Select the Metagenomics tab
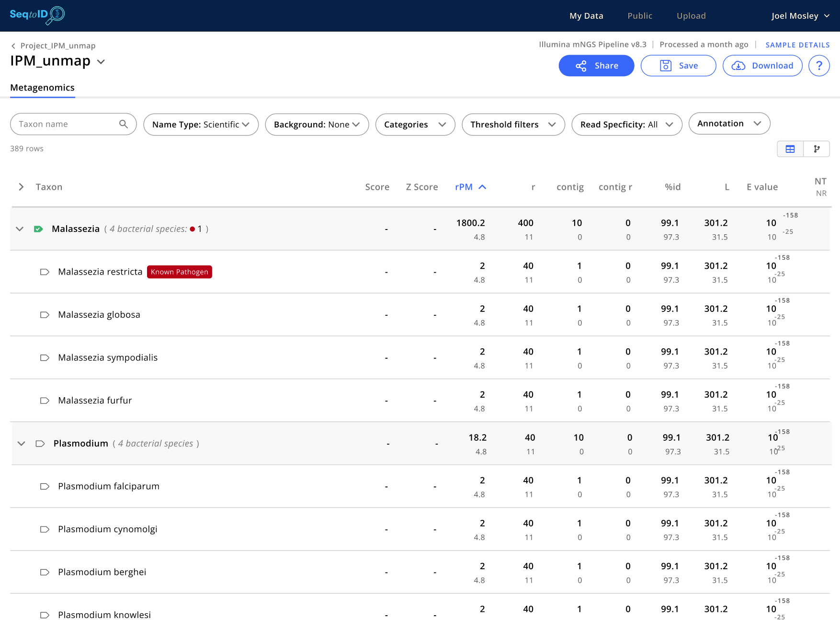The width and height of the screenshot is (840, 620). [43, 88]
